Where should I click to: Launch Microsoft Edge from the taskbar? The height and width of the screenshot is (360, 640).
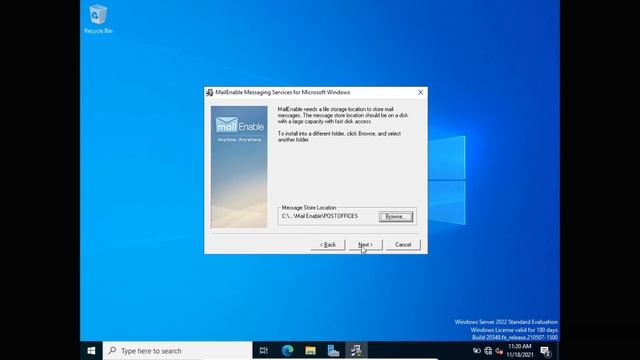point(287,351)
